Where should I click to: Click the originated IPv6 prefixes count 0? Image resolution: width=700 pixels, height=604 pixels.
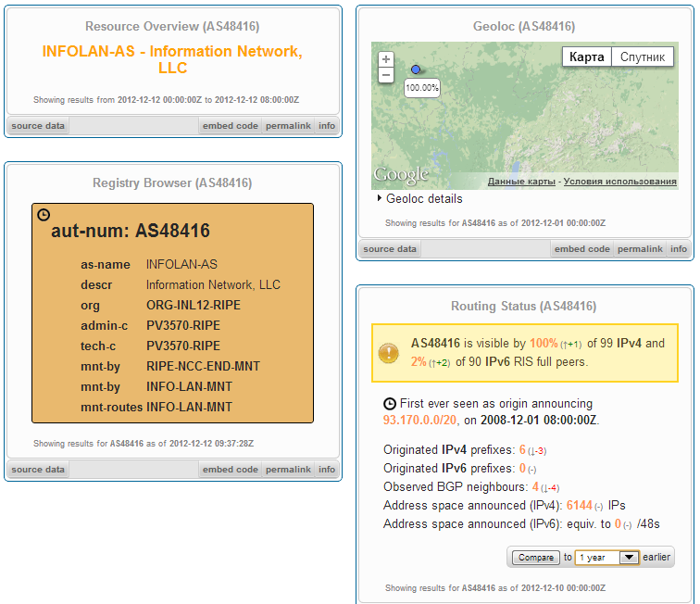click(x=522, y=468)
